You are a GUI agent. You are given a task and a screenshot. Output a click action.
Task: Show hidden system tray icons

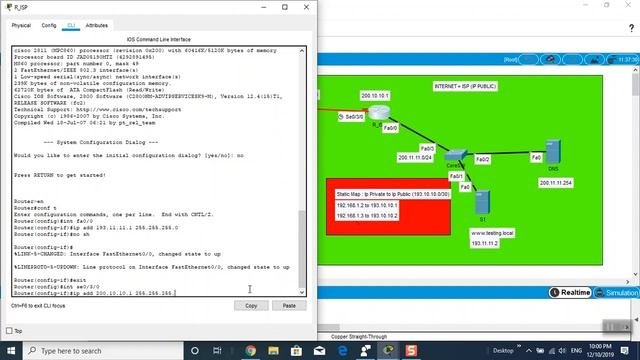pos(529,351)
